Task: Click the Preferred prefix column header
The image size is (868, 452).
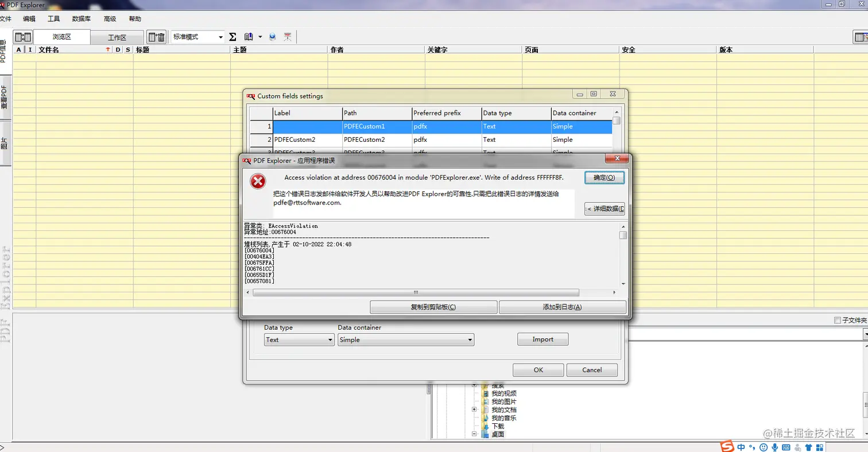Action: coord(447,113)
